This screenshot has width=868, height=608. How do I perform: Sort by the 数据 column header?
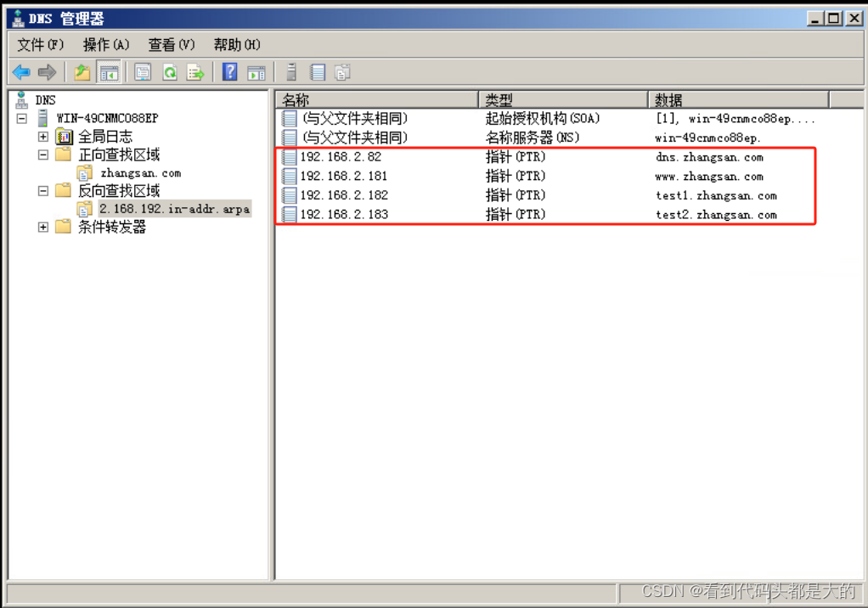(738, 100)
